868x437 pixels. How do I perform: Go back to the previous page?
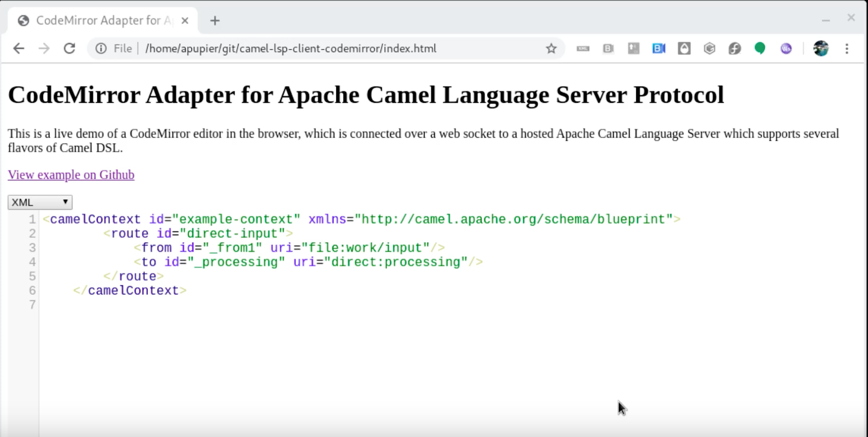[19, 48]
